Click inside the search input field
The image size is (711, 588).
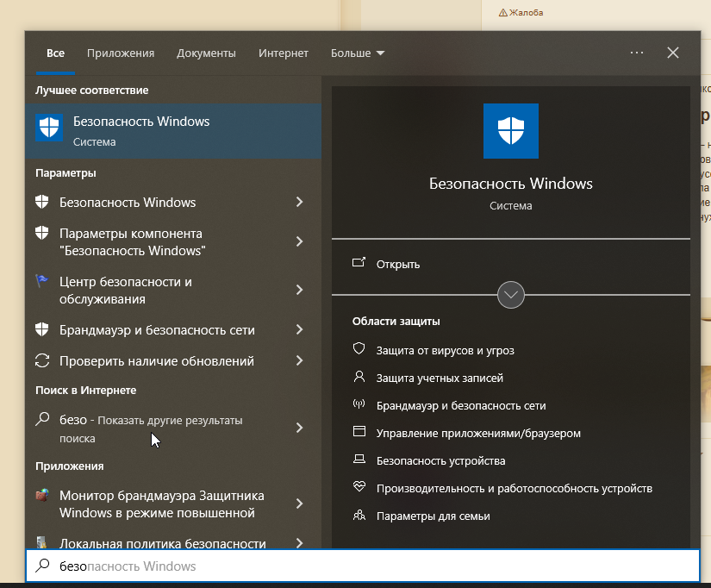click(x=363, y=566)
